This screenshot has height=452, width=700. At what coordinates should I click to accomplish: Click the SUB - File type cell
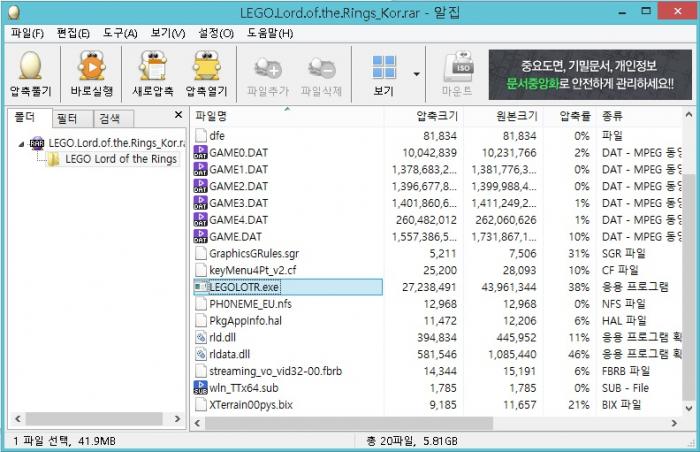(625, 388)
